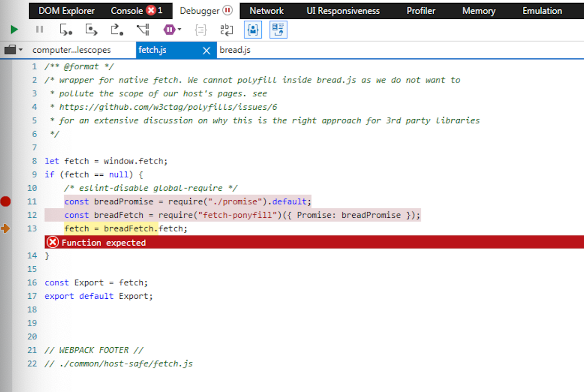Image resolution: width=584 pixels, height=392 pixels.
Task: Toggle the Word wrap icon
Action: [227, 30]
